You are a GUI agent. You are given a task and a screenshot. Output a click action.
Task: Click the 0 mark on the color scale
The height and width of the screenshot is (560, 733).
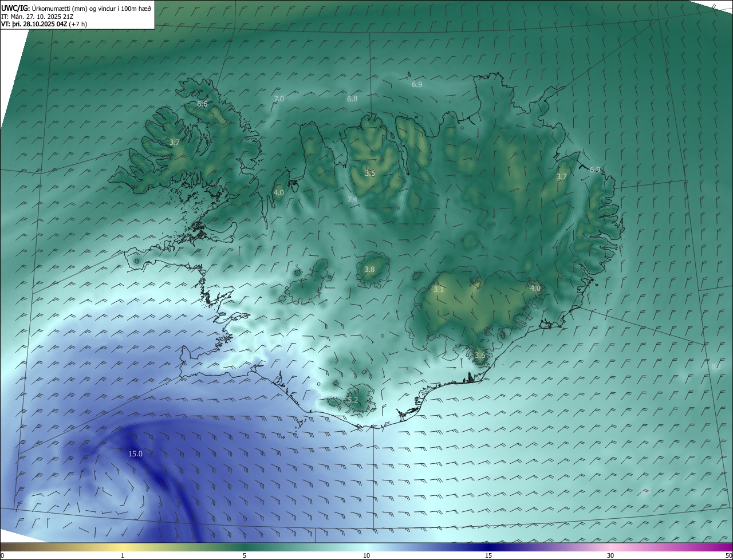click(x=2, y=555)
